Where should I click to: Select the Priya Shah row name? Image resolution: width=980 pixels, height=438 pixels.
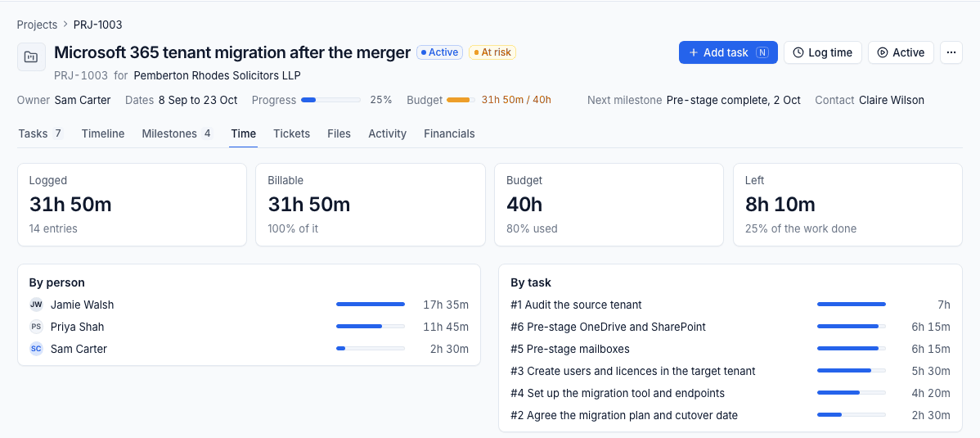tap(78, 327)
